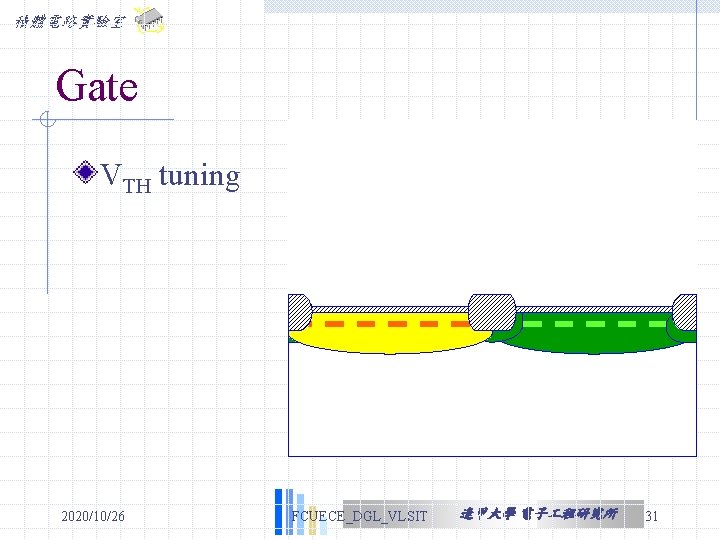The width and height of the screenshot is (720, 540).
Task: Click the right hatched field oxide block
Action: pos(685,312)
